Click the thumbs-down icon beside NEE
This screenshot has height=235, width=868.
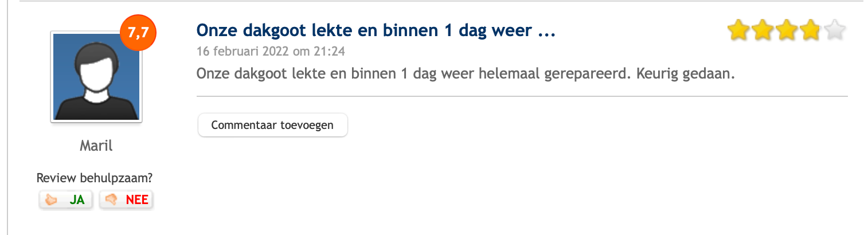coord(111,200)
